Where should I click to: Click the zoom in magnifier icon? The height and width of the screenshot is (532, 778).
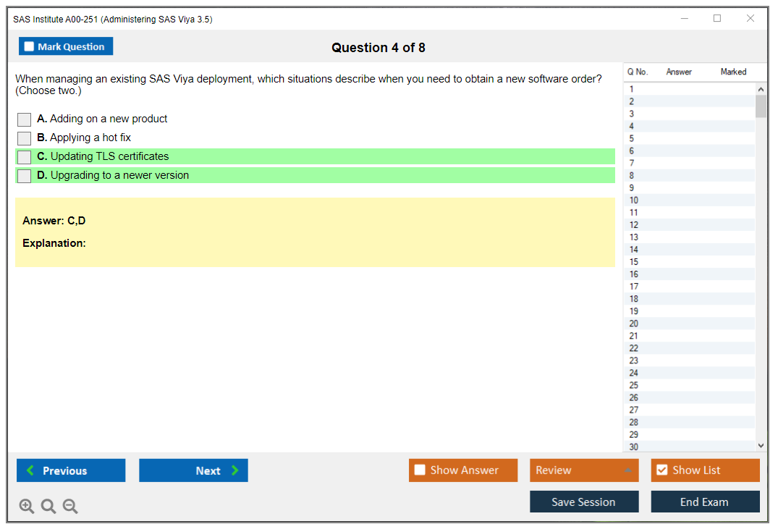(27, 507)
